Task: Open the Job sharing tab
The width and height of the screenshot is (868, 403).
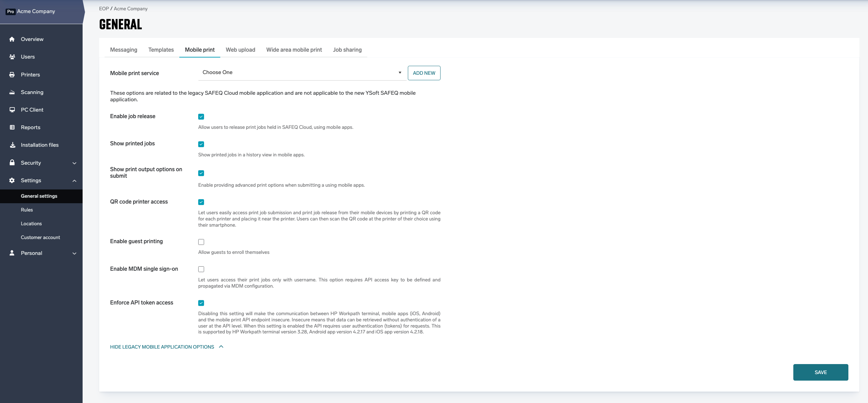Action: 347,50
